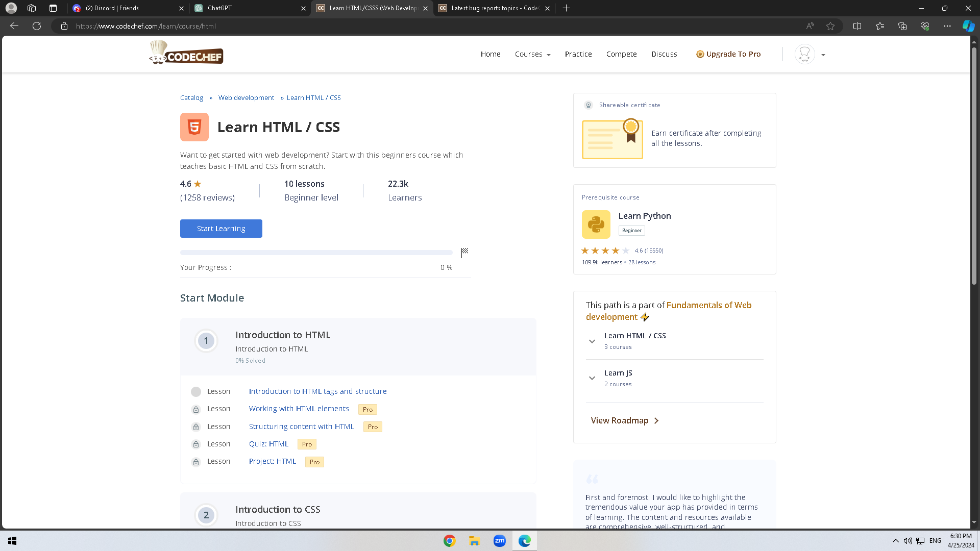Click the HTML5 course icon
This screenshot has width=980, height=551.
pyautogui.click(x=194, y=127)
